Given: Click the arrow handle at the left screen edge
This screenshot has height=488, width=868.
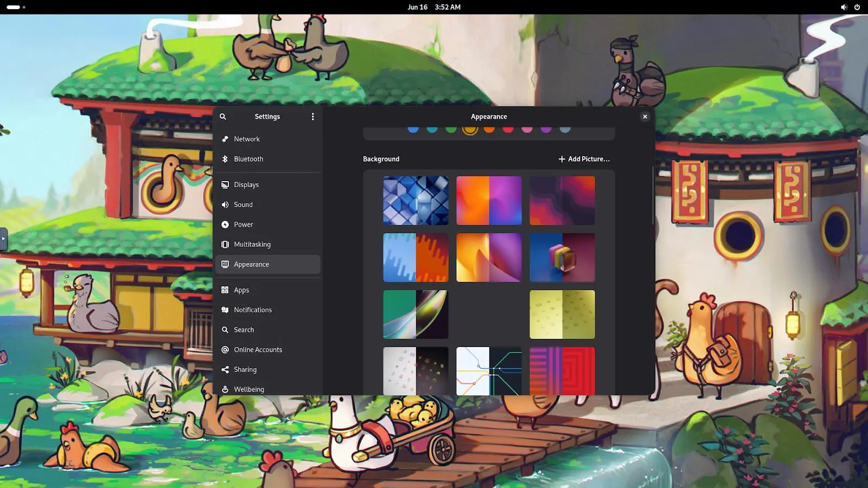Looking at the screenshot, I should (3, 239).
